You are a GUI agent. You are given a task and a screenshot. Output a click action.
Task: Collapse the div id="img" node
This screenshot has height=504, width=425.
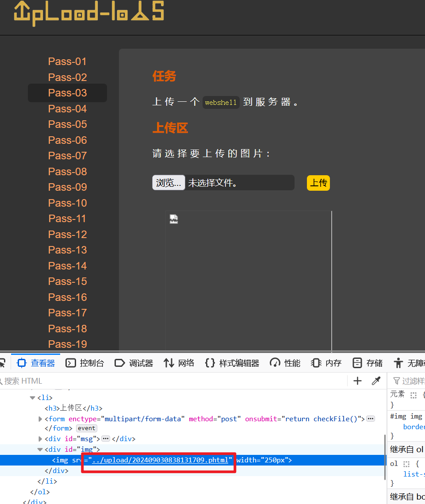point(40,450)
